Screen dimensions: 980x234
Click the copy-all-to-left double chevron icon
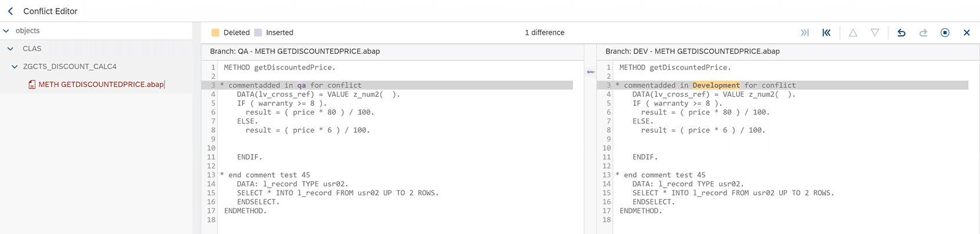(x=826, y=33)
